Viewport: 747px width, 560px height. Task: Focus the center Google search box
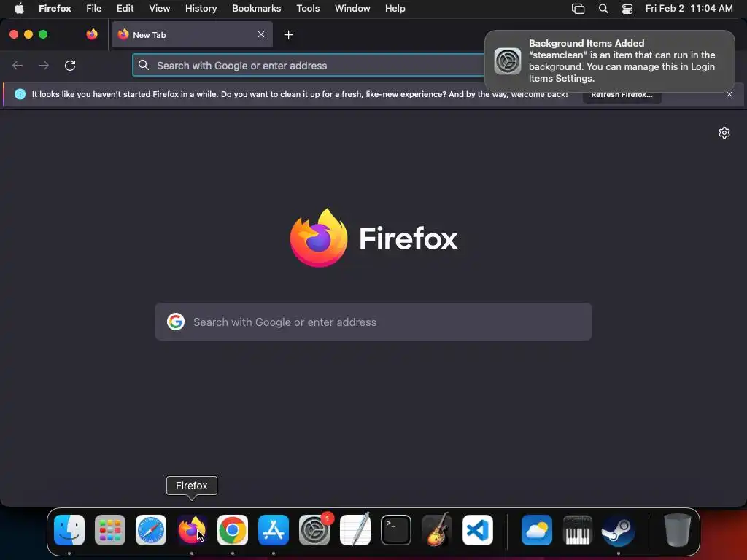click(373, 322)
